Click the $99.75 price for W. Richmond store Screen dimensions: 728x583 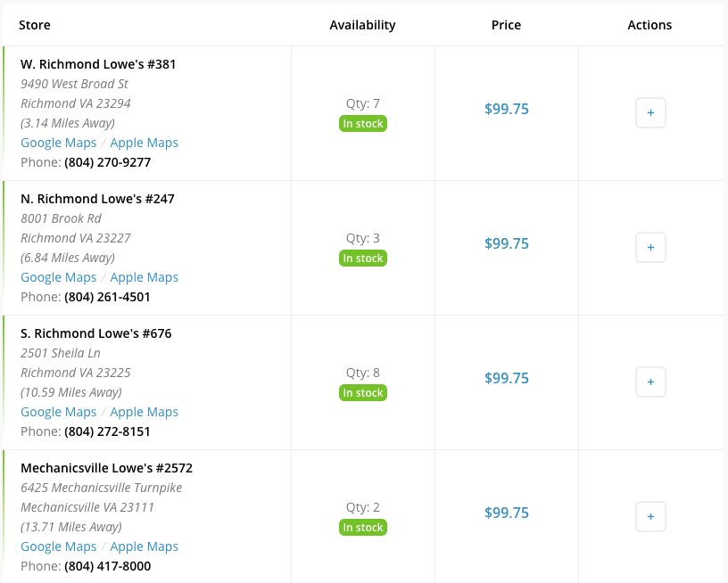tap(506, 109)
